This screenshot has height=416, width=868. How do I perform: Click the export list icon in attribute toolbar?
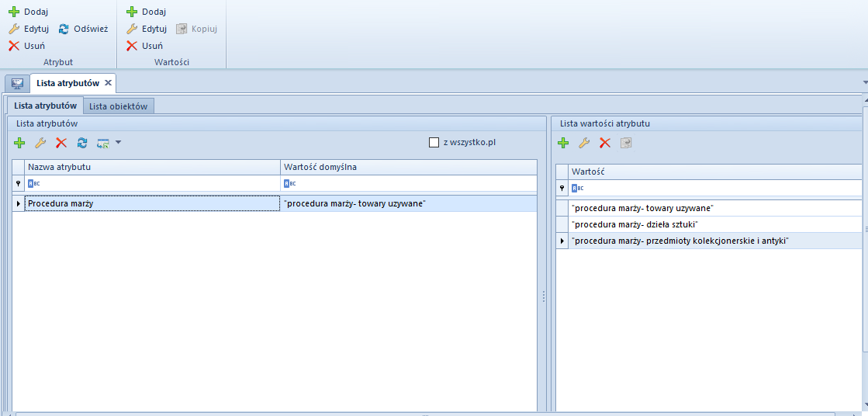tap(103, 143)
